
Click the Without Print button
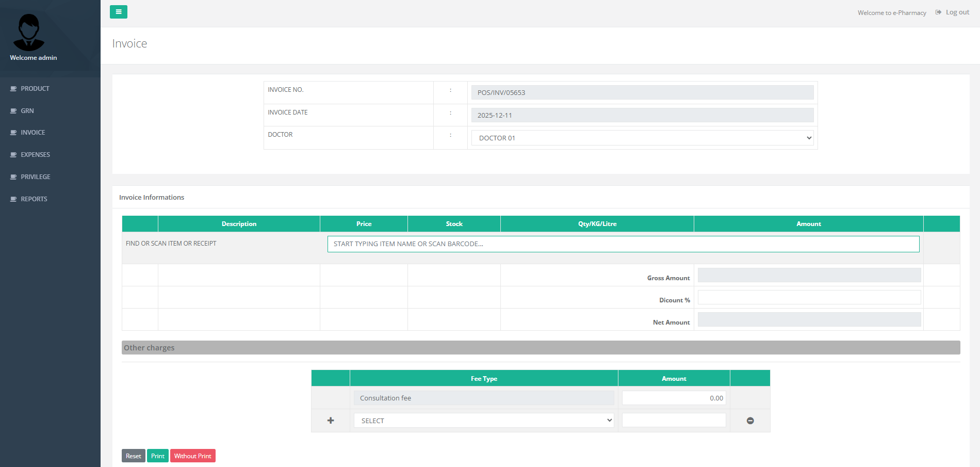pos(193,456)
